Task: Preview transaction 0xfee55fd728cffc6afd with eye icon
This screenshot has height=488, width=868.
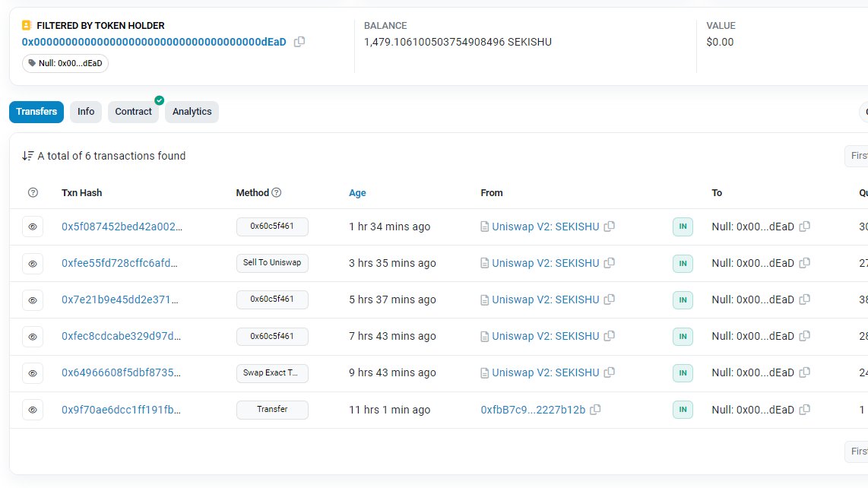Action: [33, 264]
